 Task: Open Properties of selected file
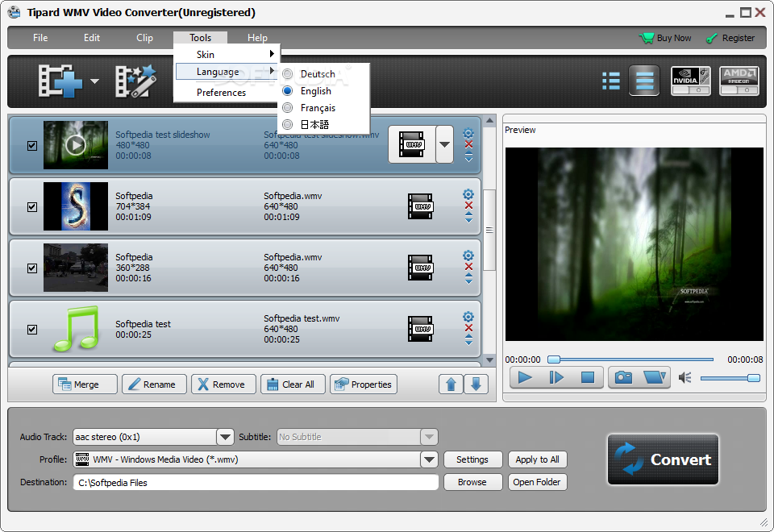[364, 384]
